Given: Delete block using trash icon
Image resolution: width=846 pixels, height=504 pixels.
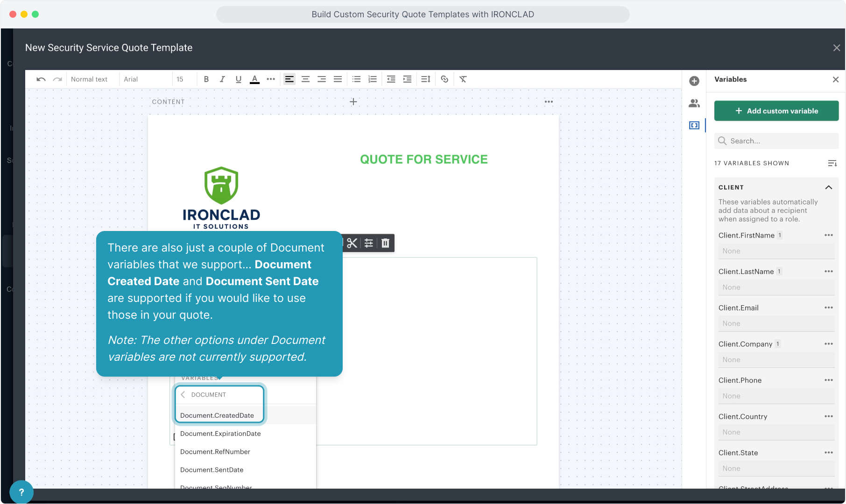Looking at the screenshot, I should pyautogui.click(x=385, y=243).
